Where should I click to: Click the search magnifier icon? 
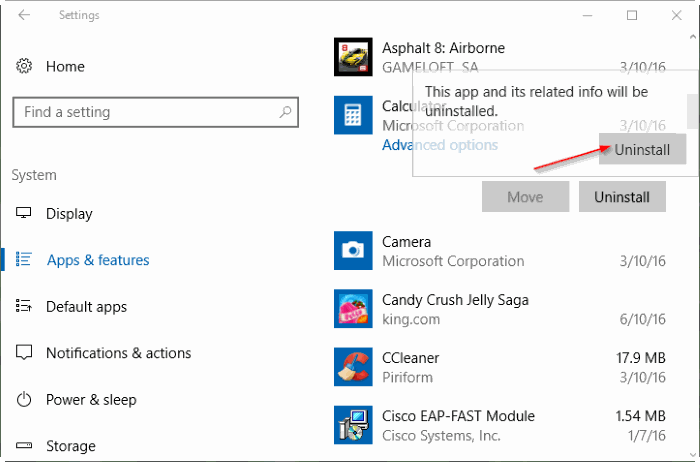coord(285,112)
